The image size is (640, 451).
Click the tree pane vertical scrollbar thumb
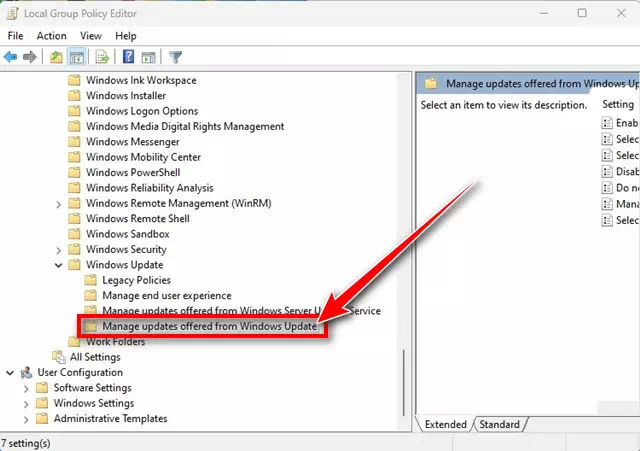404,382
